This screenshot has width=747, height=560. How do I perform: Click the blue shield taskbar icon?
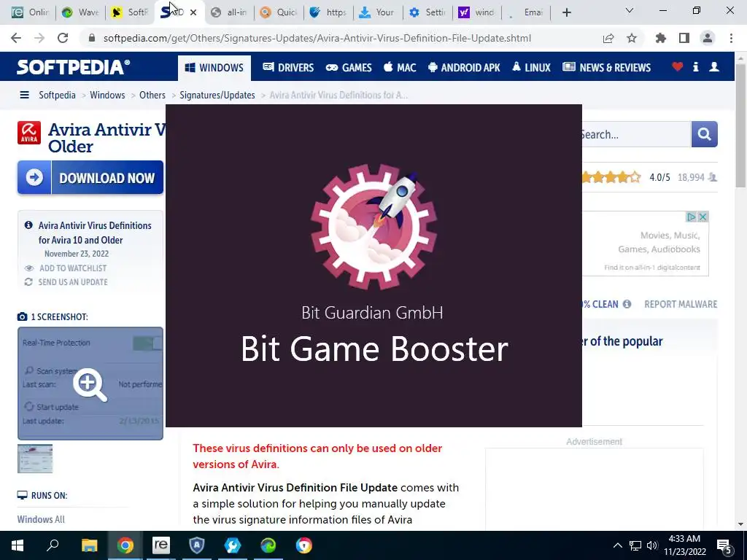click(x=197, y=545)
